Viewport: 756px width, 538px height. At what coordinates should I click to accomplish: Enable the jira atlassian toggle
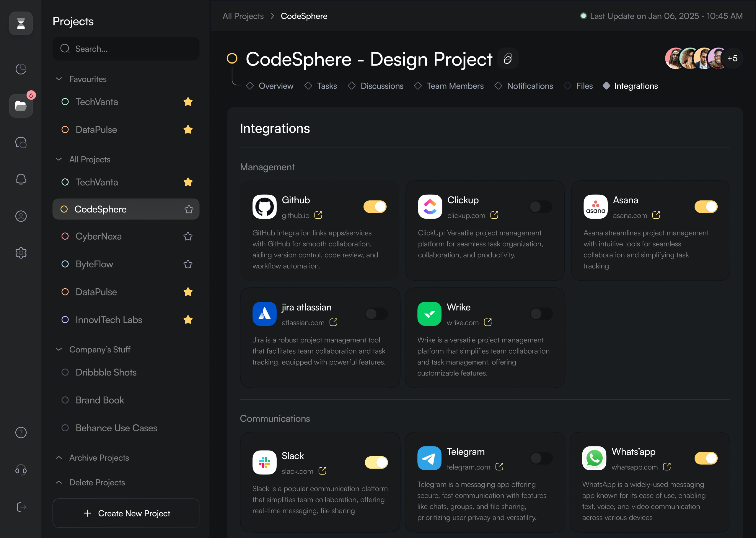pos(377,314)
